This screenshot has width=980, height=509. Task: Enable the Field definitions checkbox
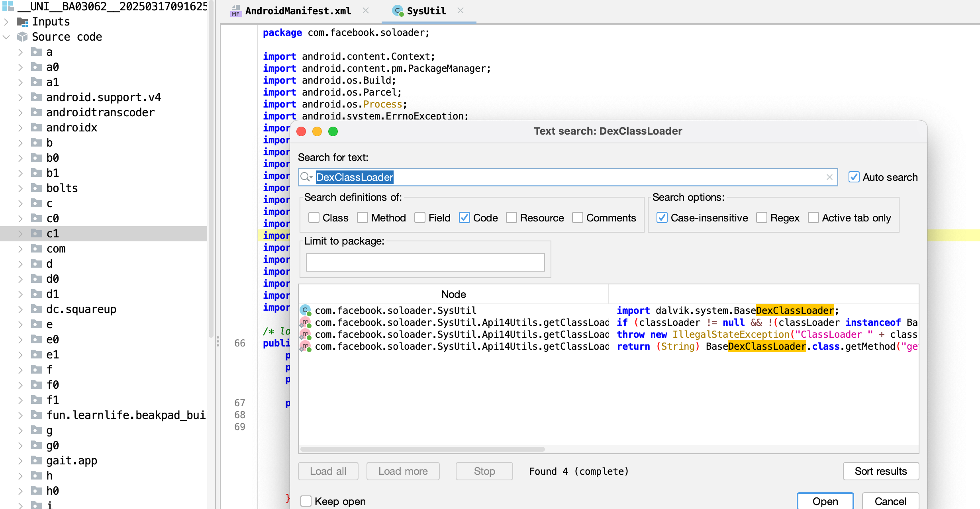tap(420, 218)
